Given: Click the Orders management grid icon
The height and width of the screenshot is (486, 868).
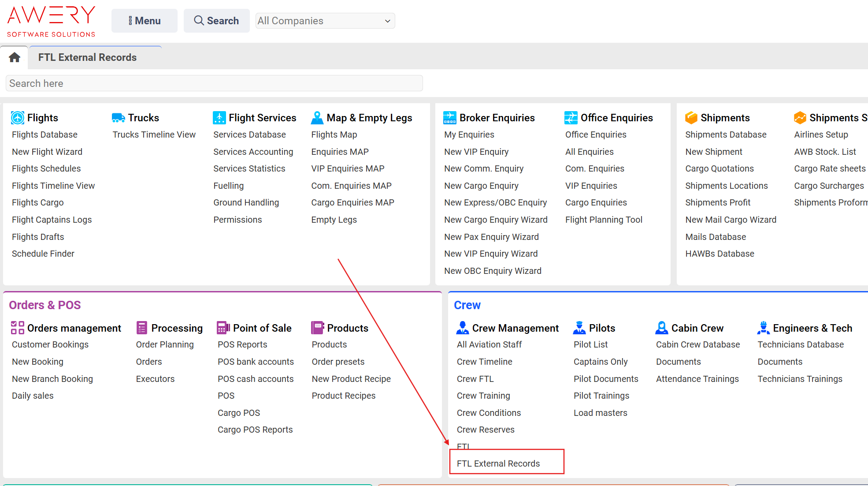Looking at the screenshot, I should point(18,328).
